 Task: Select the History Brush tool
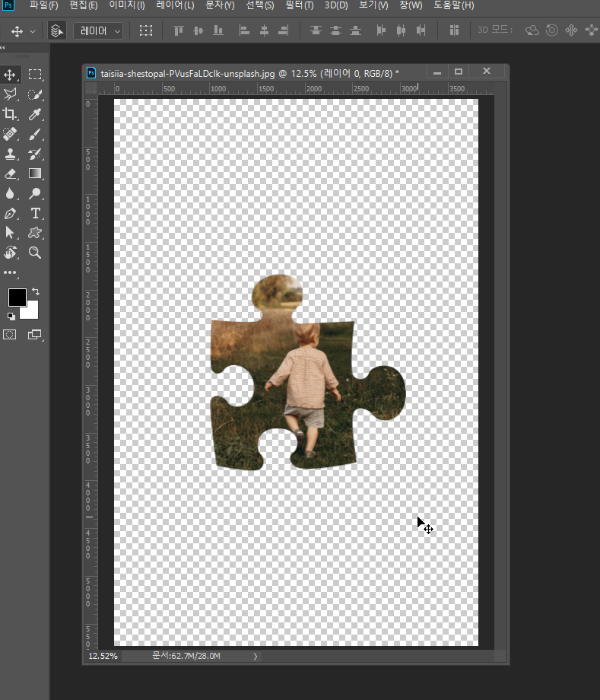35,154
